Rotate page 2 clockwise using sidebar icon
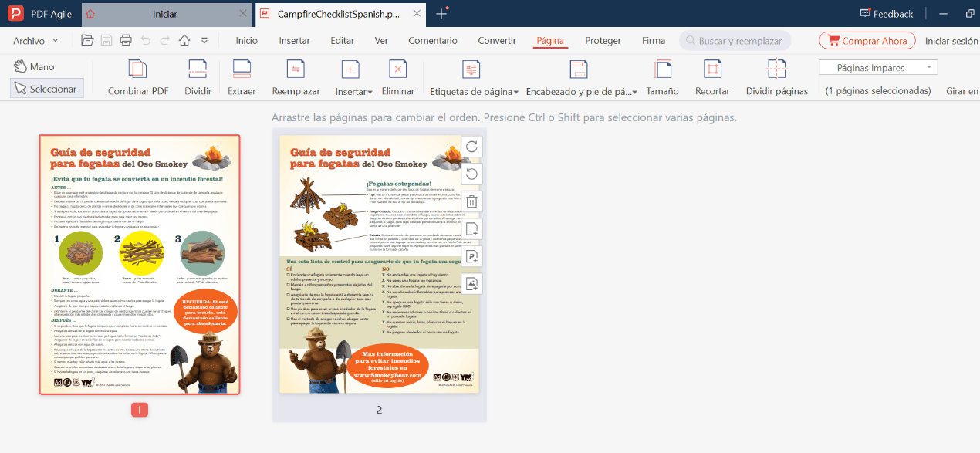 (471, 146)
